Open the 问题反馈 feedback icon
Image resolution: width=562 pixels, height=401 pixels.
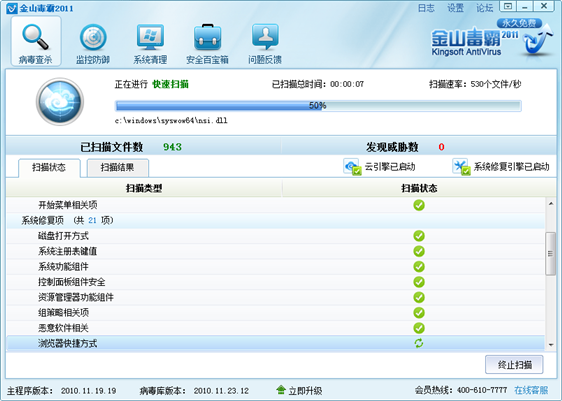(x=265, y=37)
